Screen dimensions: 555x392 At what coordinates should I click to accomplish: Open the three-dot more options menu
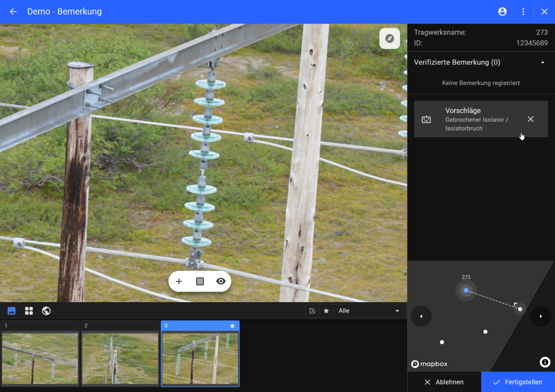(x=523, y=12)
